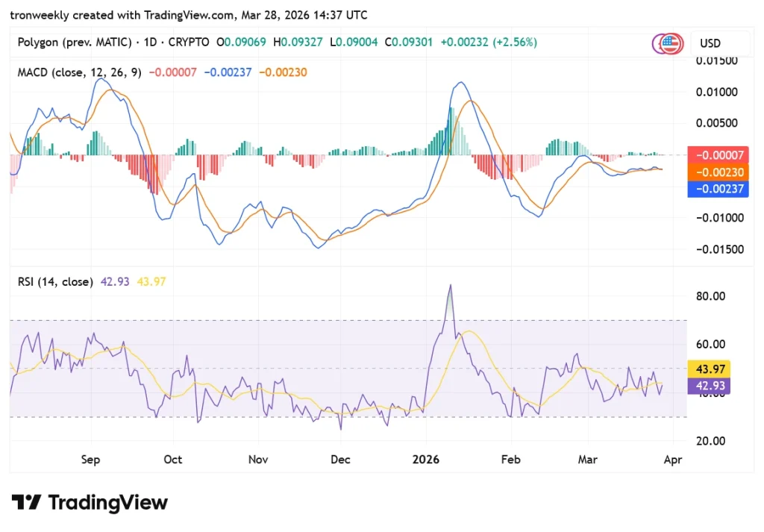Click the orange -0.00230 axis label
764x532 pixels.
(717, 172)
